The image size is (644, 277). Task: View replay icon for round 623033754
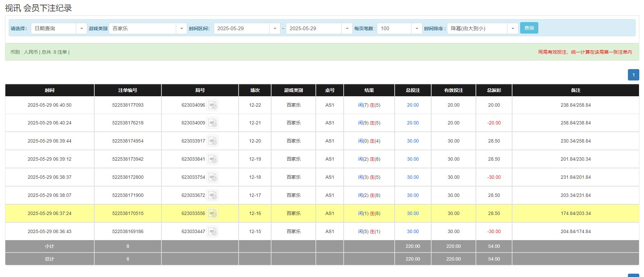212,177
